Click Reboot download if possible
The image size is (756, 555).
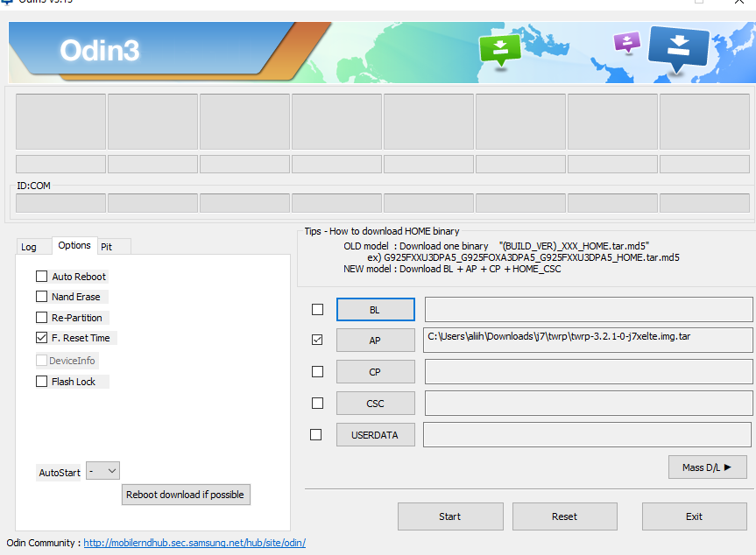click(x=186, y=495)
